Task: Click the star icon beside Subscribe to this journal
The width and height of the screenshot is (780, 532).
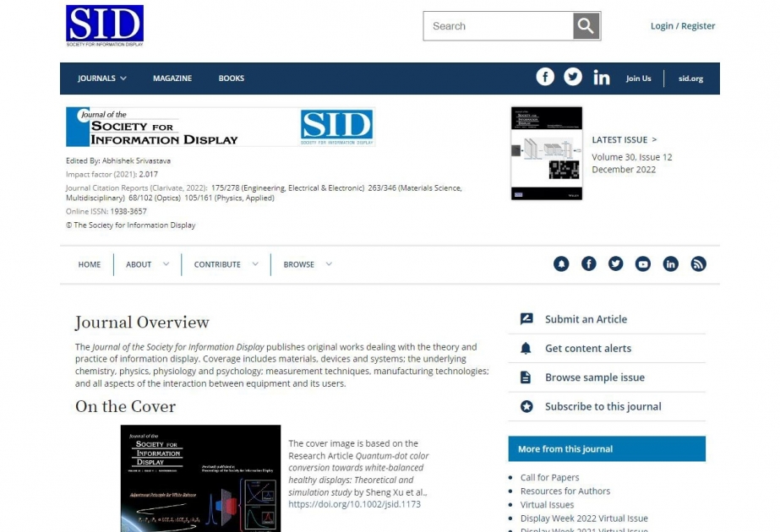Action: (x=526, y=406)
